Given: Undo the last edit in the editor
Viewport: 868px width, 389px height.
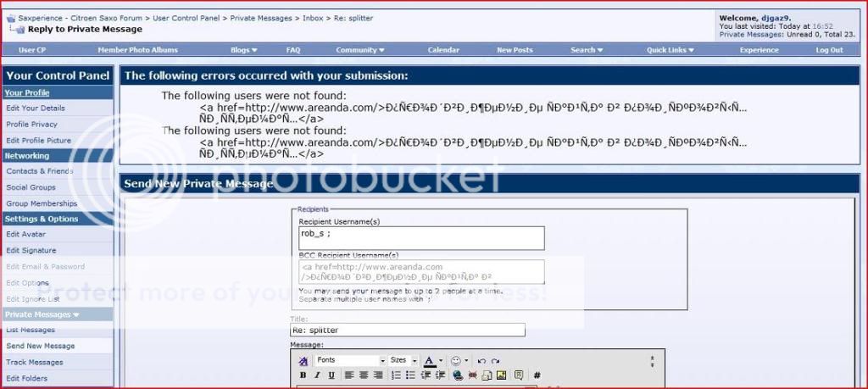Looking at the screenshot, I should click(x=481, y=361).
